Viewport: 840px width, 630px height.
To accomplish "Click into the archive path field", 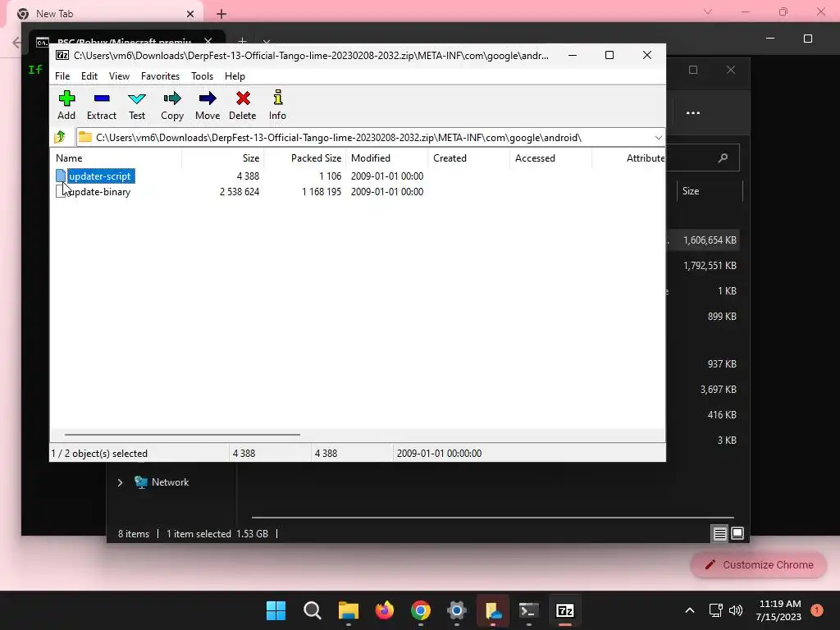I will pos(364,138).
